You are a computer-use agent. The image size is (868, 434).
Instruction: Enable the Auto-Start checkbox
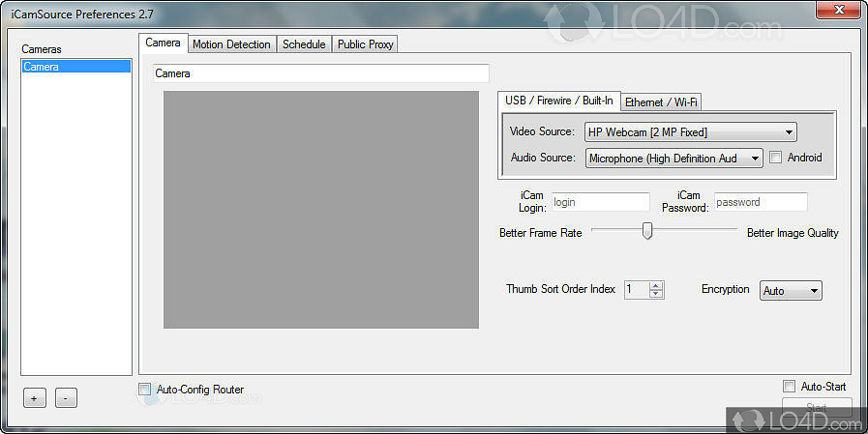tap(789, 386)
